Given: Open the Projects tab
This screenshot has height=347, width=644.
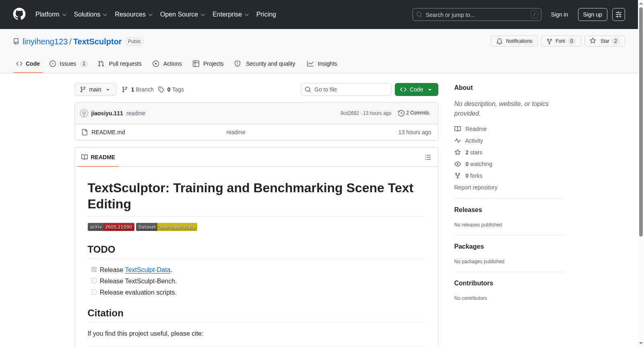Looking at the screenshot, I should [x=208, y=64].
